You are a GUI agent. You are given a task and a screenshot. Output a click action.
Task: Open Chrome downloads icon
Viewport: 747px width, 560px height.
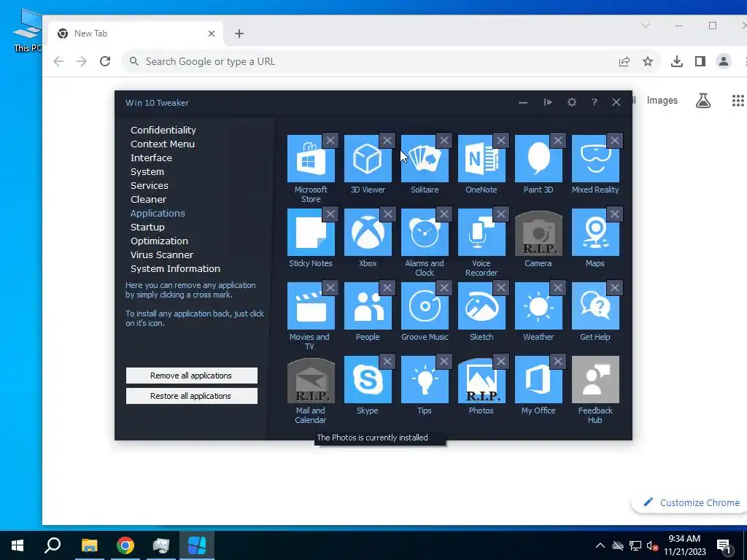click(676, 61)
